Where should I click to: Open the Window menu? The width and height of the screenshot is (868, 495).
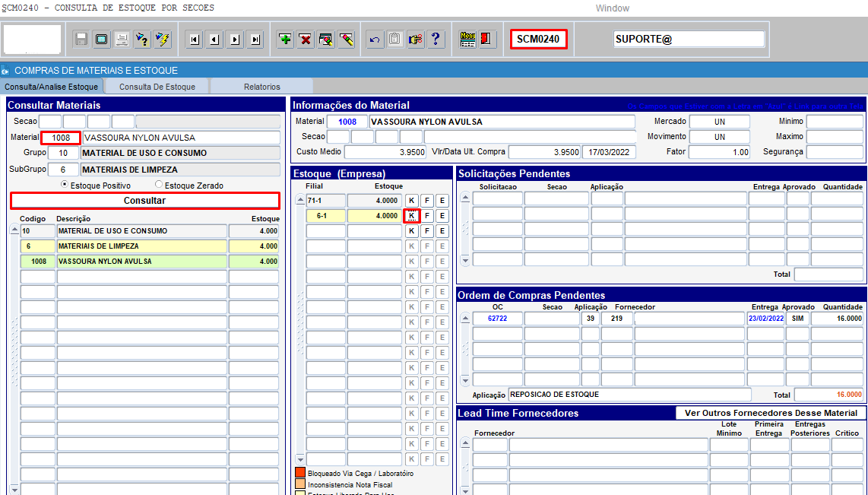click(613, 8)
